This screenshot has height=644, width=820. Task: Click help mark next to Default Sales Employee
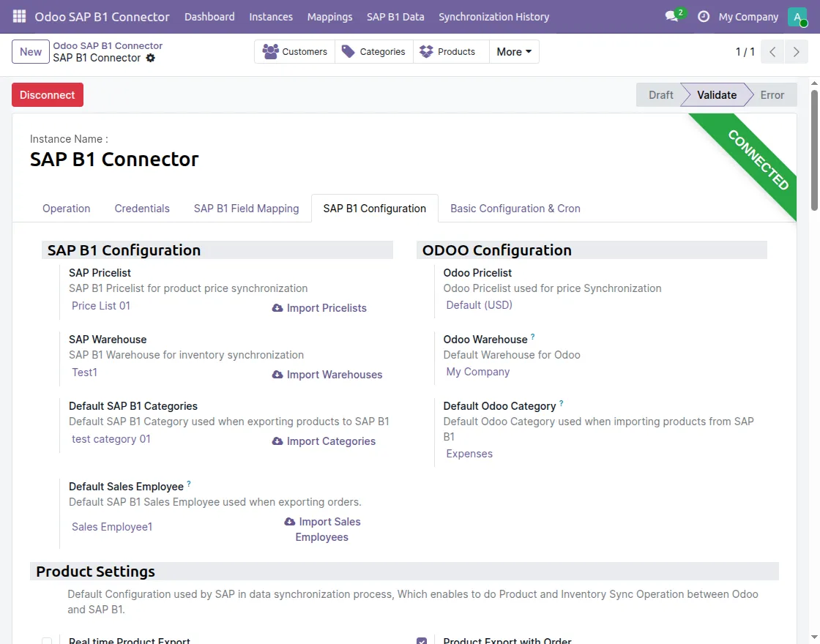click(x=189, y=484)
